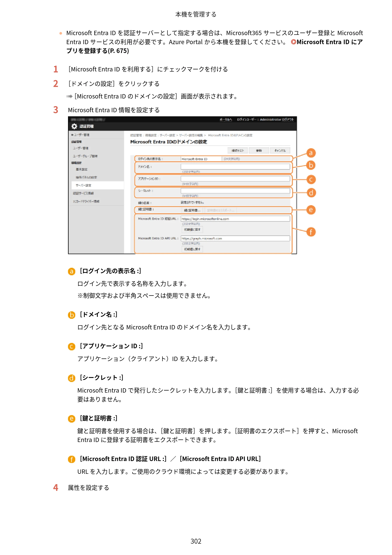Viewport: 392px width, 555px height.
Task: Select ユーザーグループ管理 in the sidebar
Action: tap(85, 156)
